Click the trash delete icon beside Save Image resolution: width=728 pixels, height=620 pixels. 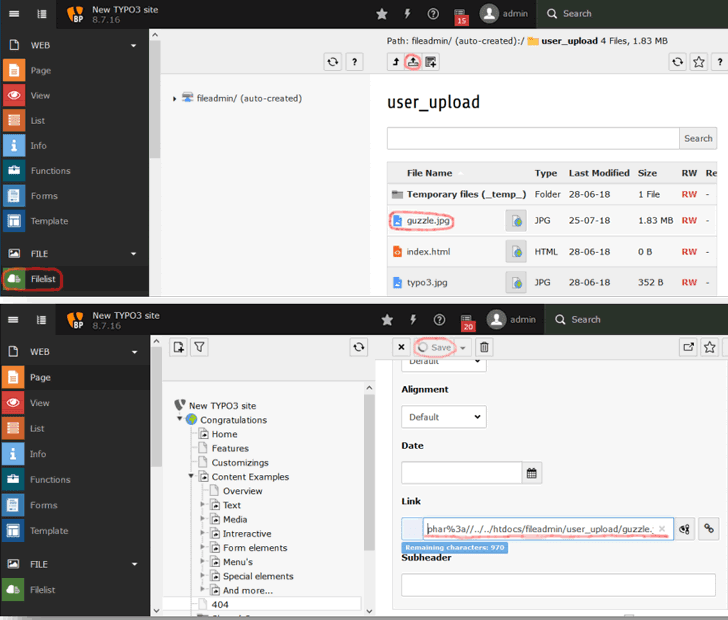[x=484, y=347]
